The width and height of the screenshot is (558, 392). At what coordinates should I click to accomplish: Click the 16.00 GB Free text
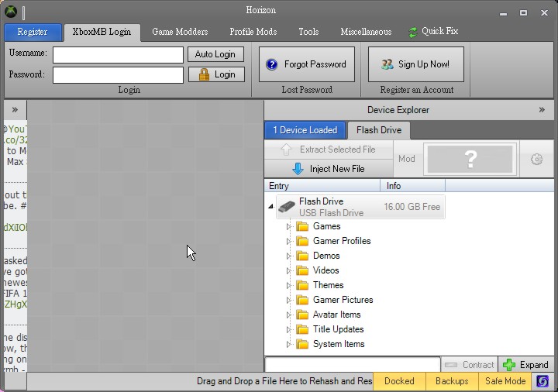tap(412, 207)
